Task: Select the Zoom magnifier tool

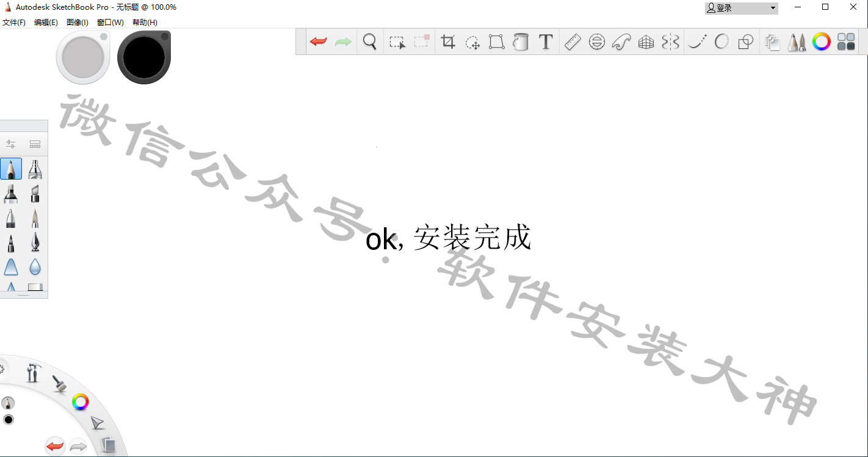Action: pyautogui.click(x=370, y=42)
